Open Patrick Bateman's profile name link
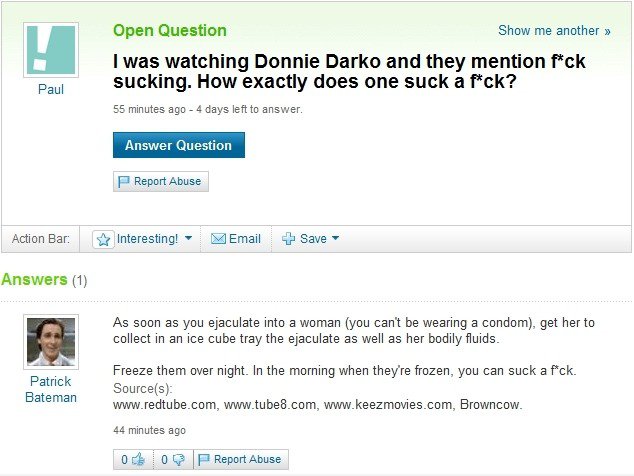The image size is (634, 476). (51, 389)
